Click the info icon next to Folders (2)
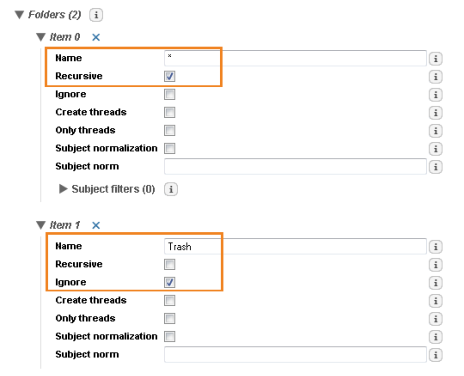 pos(96,15)
